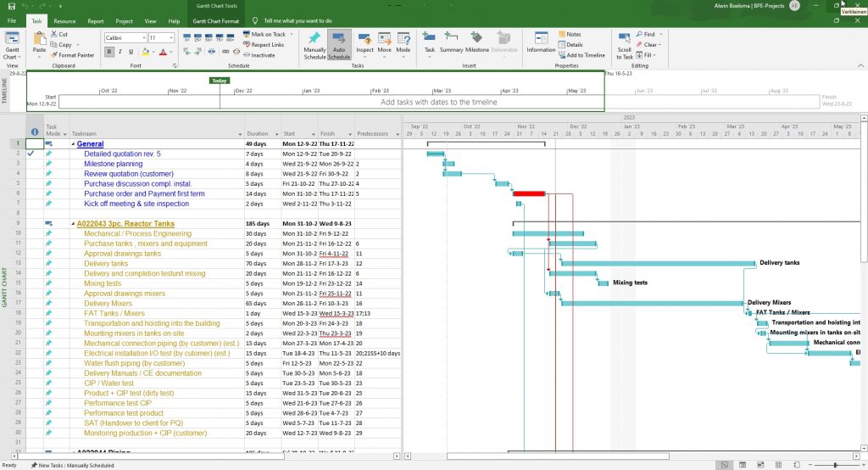
Task: Expand the Find dropdown
Action: (x=661, y=35)
